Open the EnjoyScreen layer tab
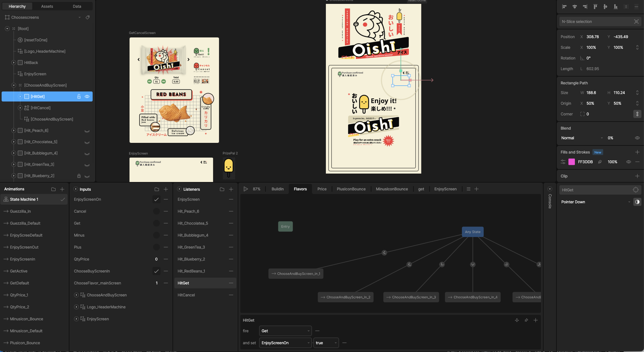The image size is (644, 352). pyautogui.click(x=445, y=189)
